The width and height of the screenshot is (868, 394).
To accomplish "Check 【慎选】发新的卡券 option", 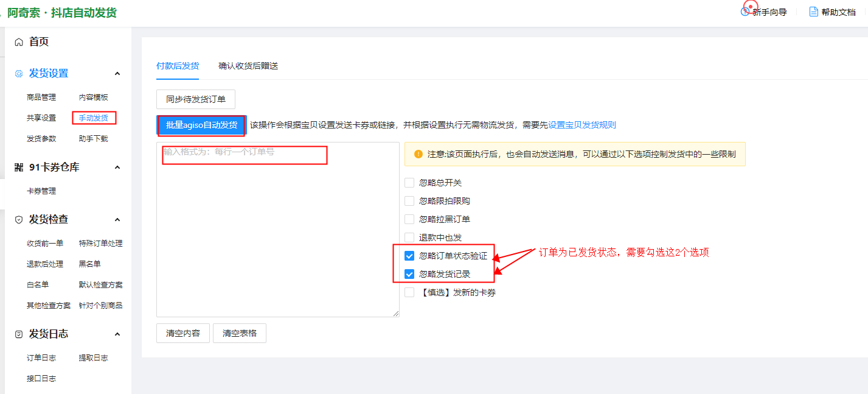I will (409, 292).
